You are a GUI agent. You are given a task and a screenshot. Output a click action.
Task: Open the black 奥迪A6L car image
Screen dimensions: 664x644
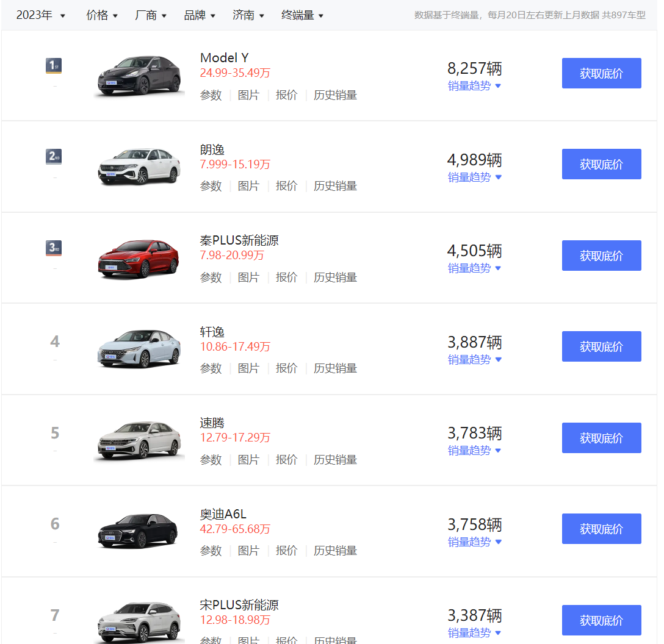pyautogui.click(x=139, y=532)
